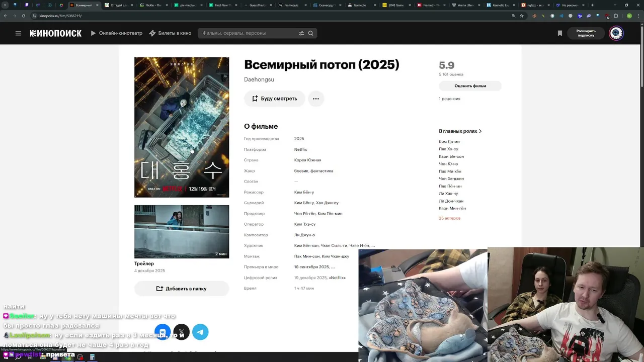Open the search filters icon in search bar

(301, 33)
